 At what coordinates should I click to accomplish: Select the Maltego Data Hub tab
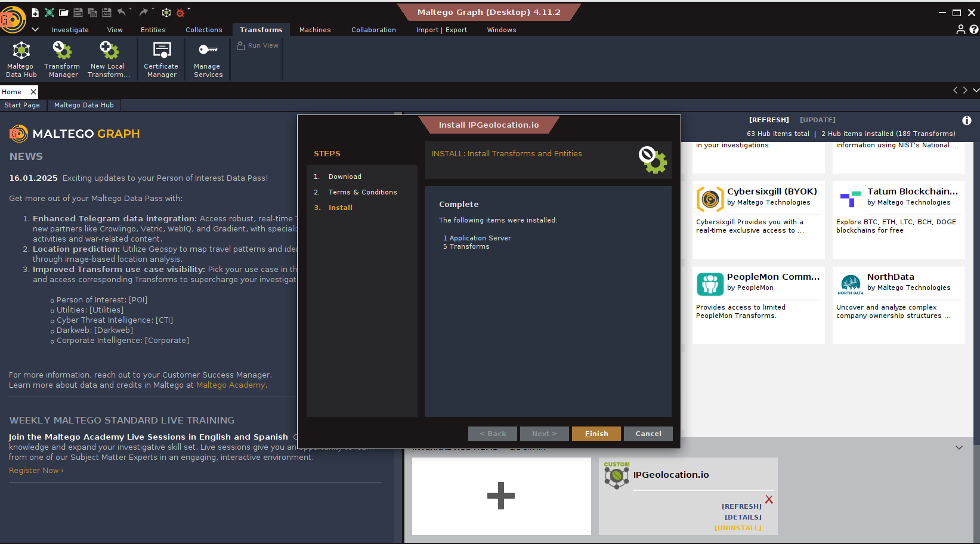coord(84,105)
